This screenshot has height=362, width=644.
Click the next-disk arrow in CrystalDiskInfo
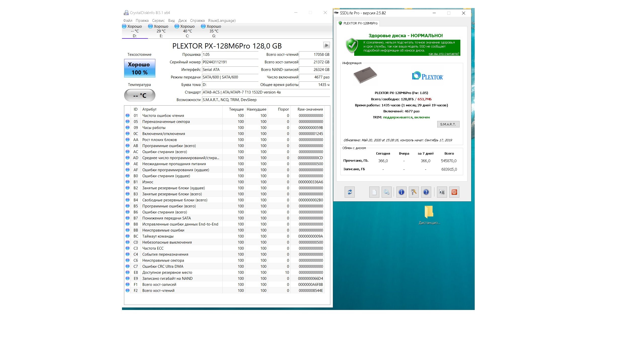click(x=326, y=45)
